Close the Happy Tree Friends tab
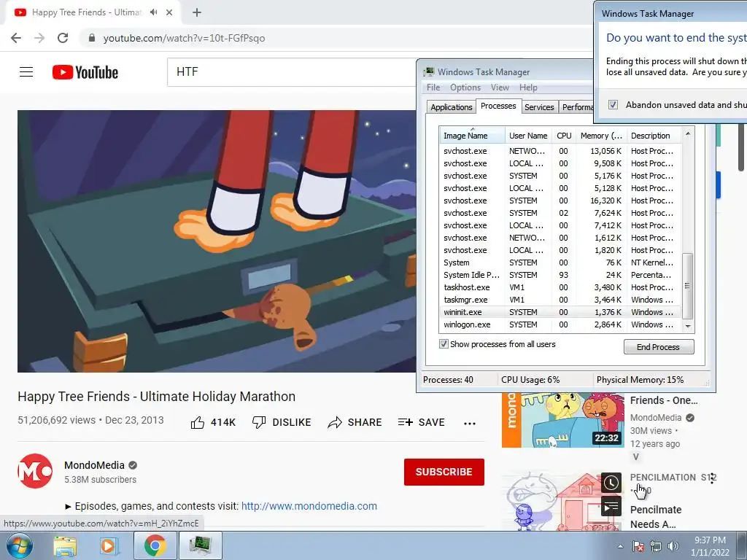The width and height of the screenshot is (747, 560). (169, 12)
